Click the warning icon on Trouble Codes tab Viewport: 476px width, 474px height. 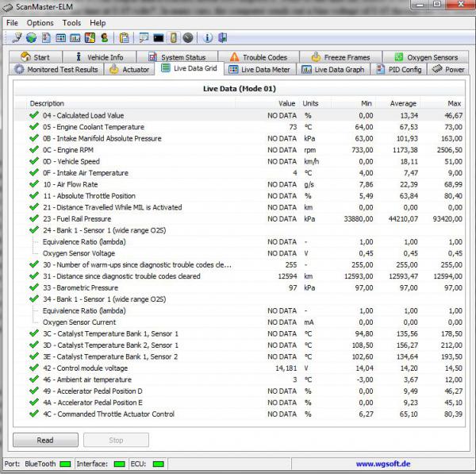[234, 57]
